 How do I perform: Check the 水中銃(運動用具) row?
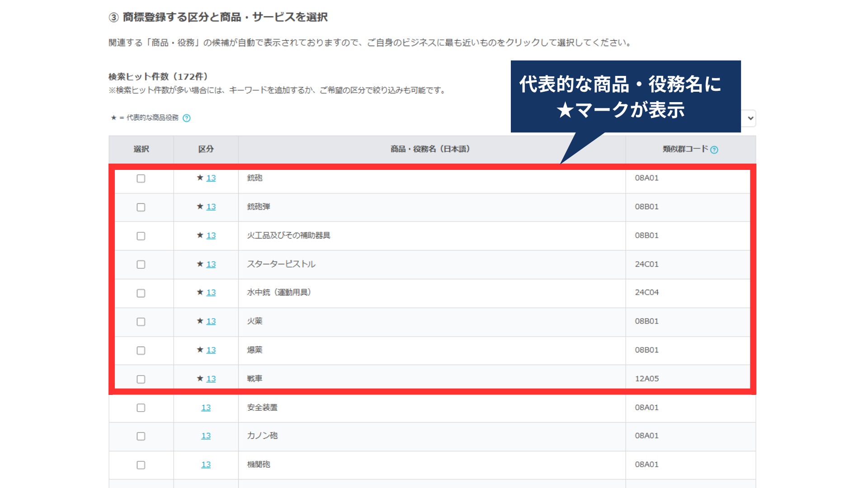[x=141, y=293]
